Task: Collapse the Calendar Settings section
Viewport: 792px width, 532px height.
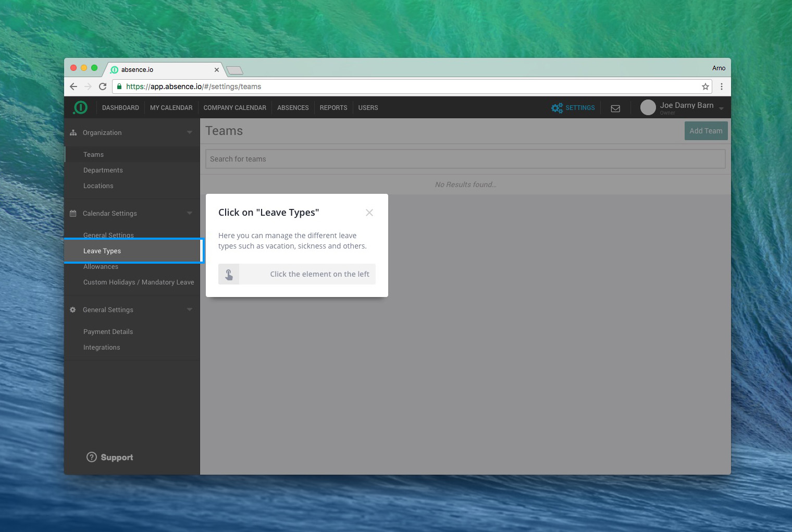Action: point(190,213)
